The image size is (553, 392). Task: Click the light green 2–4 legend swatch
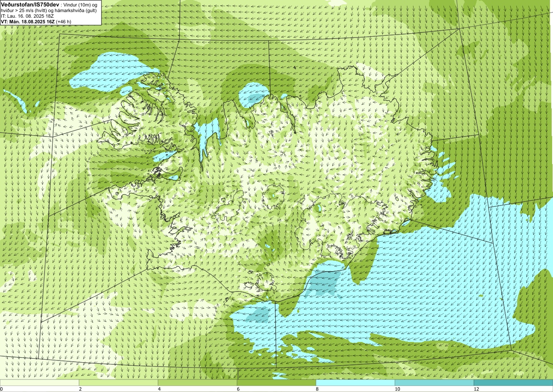click(x=119, y=383)
